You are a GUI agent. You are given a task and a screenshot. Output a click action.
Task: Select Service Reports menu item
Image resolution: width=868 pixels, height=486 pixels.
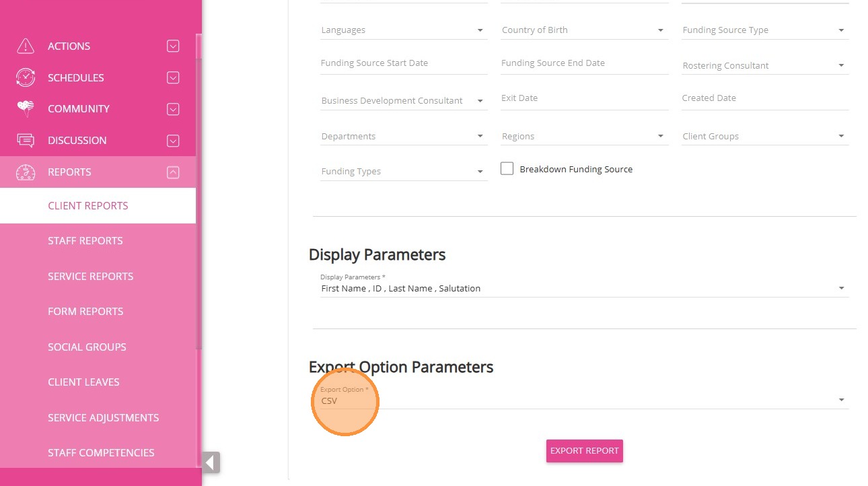[x=91, y=276]
